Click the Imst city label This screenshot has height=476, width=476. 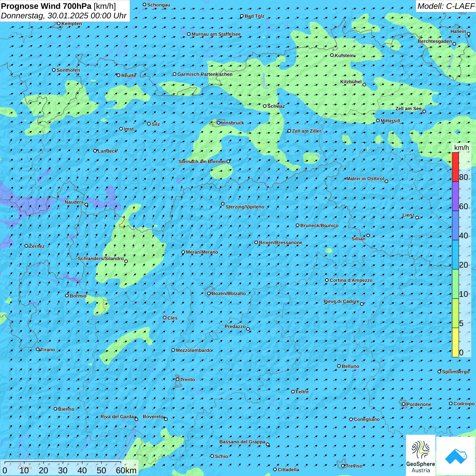pos(129,129)
